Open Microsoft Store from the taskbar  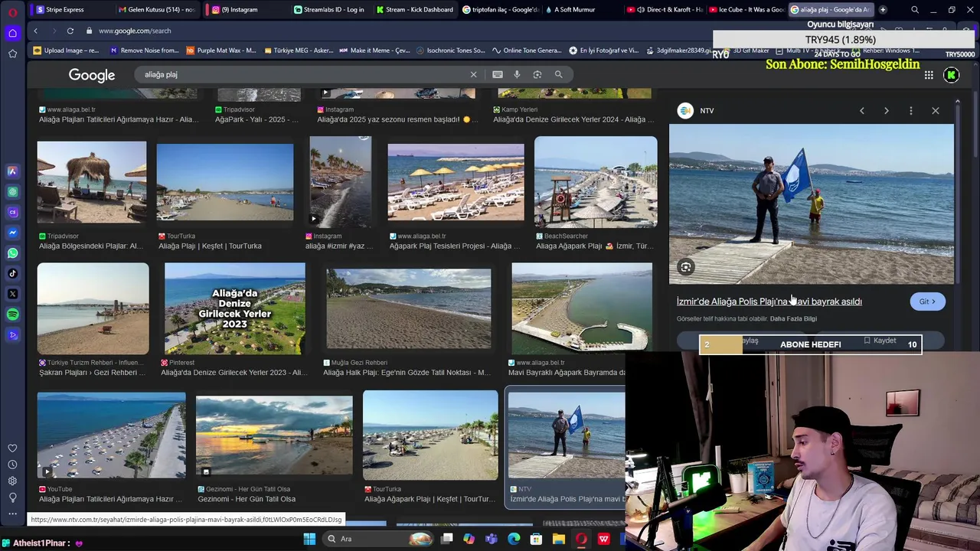click(537, 539)
